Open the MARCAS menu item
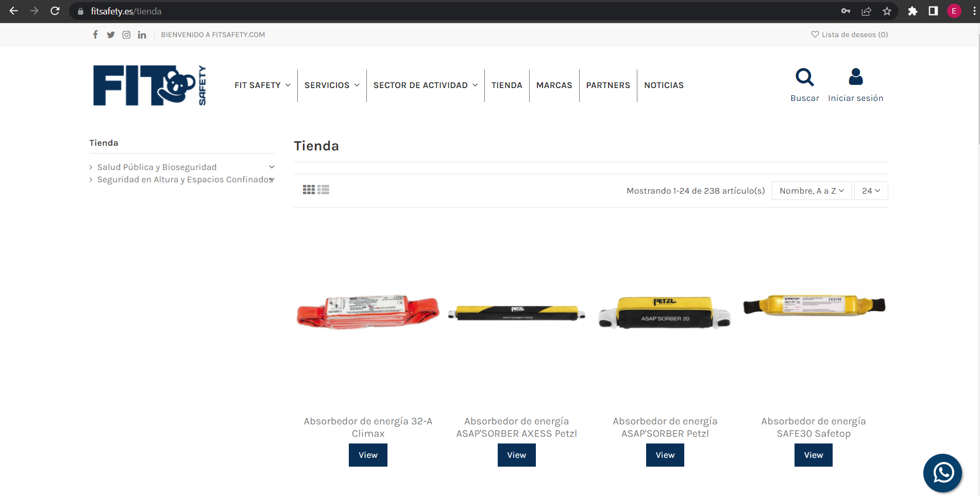The height and width of the screenshot is (496, 980). coord(554,85)
